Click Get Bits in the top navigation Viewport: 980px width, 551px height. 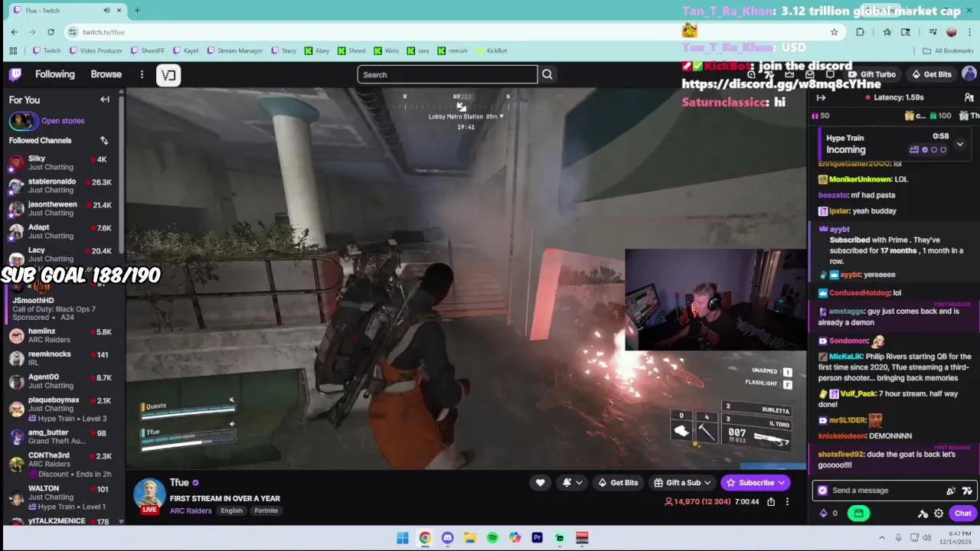point(930,74)
